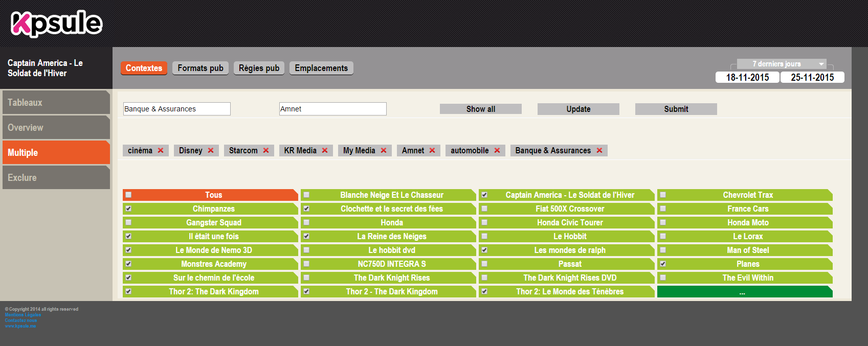868x346 pixels.
Task: Check the Tous checkbox
Action: point(129,195)
